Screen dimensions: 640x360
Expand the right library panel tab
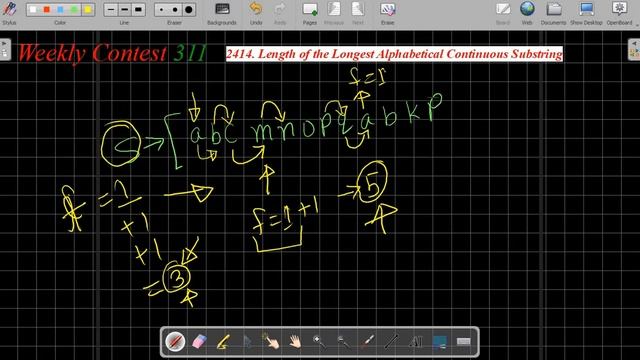634,49
